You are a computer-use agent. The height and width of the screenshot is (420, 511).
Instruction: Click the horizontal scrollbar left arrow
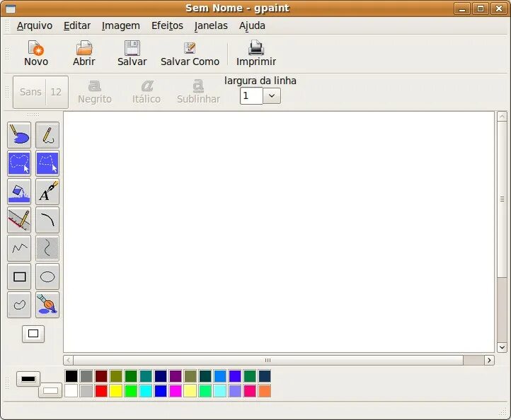(68, 360)
